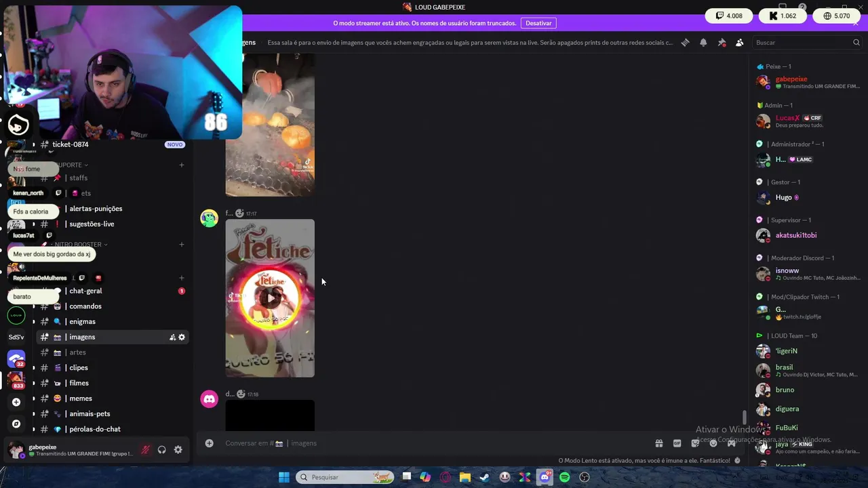868x488 pixels.
Task: Open Spotify from the taskbar
Action: point(564,477)
